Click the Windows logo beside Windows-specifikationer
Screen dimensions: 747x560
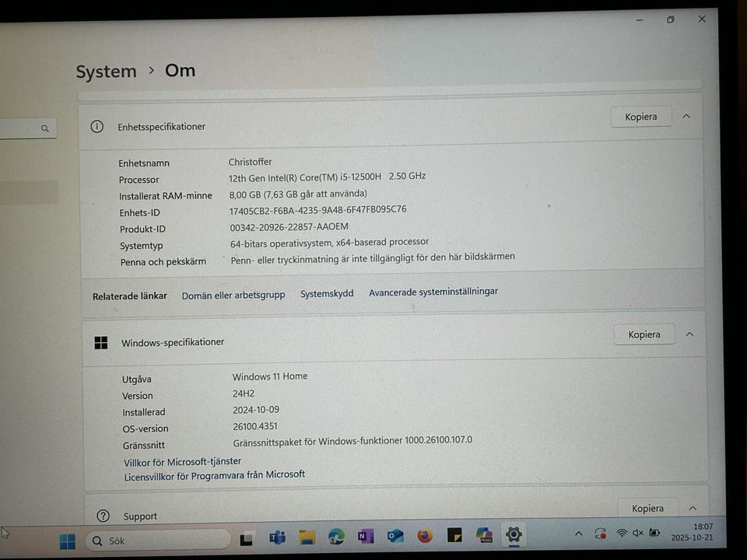pos(101,343)
